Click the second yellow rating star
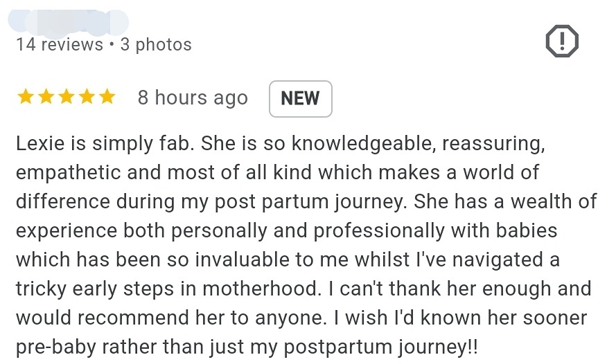Viewport: 607px width, 364px height. [46, 98]
